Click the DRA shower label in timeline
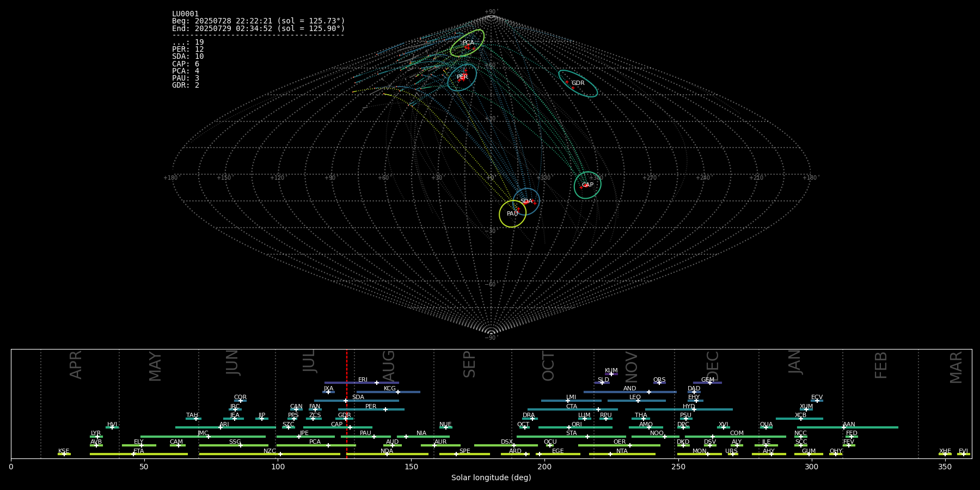This screenshot has height=490, width=980. point(529,415)
